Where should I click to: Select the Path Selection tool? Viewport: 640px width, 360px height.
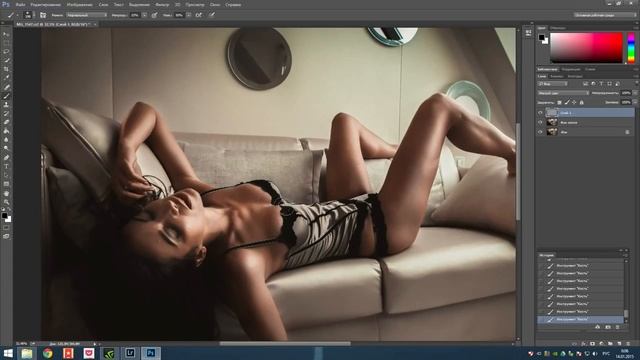(6, 175)
